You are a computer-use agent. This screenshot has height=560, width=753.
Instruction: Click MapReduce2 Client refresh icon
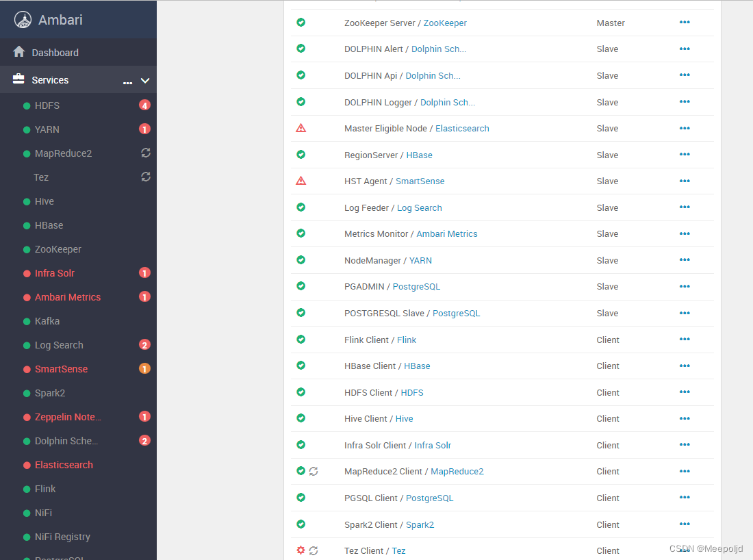pyautogui.click(x=314, y=471)
